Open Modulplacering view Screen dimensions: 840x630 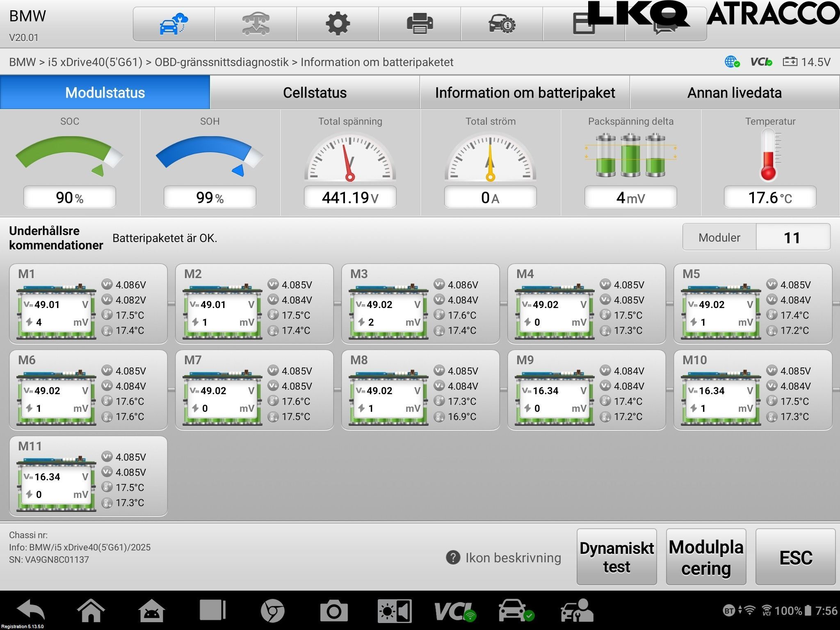[x=706, y=557]
